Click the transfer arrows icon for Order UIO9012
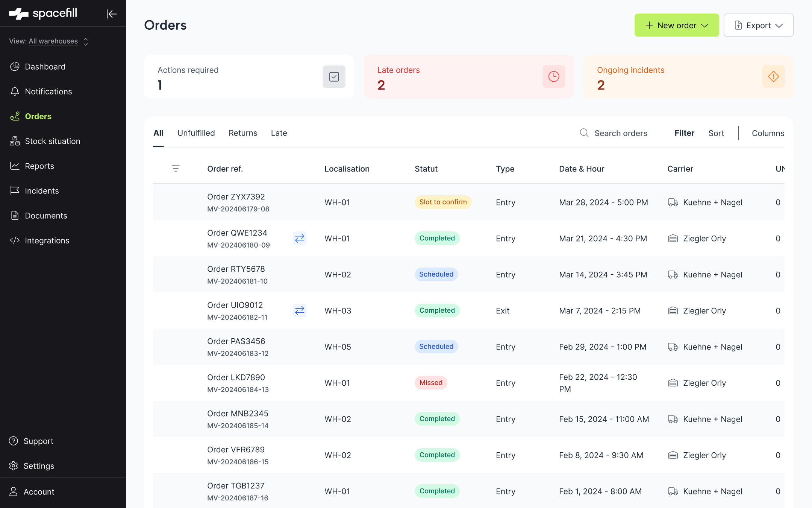Screen dimensions: 812x508 coord(300,310)
